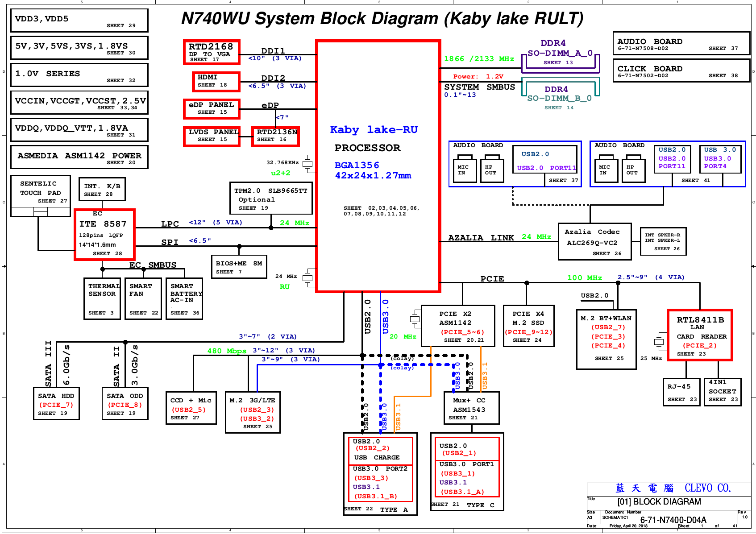Screen dimensions: 756x534
Task: Click the PCIE X4 M.2 SSD block
Action: 528,326
